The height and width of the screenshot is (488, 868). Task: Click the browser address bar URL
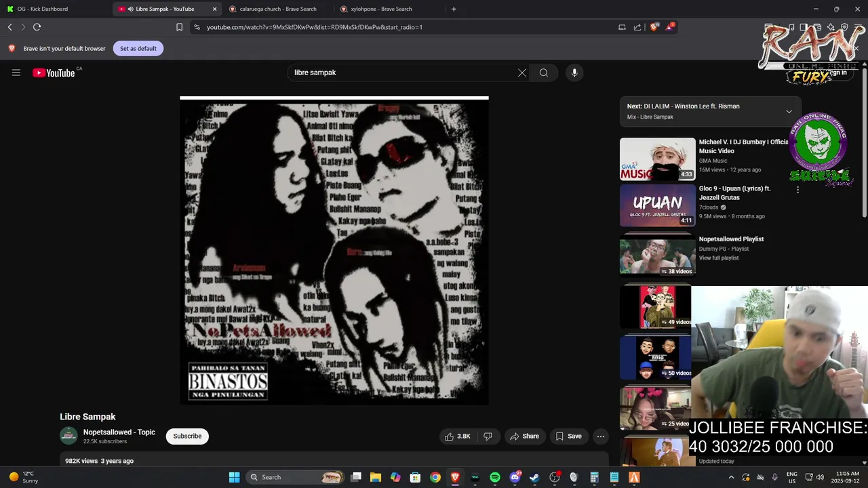point(315,27)
